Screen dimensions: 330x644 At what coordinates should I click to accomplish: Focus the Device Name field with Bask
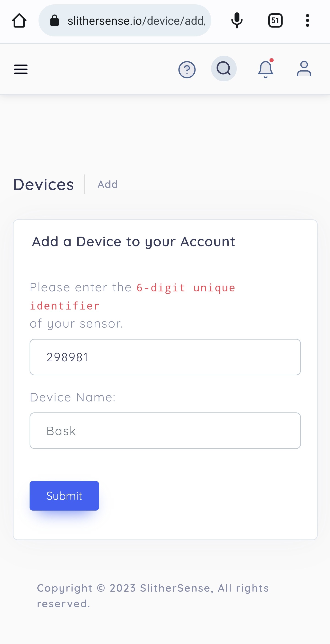pos(165,430)
